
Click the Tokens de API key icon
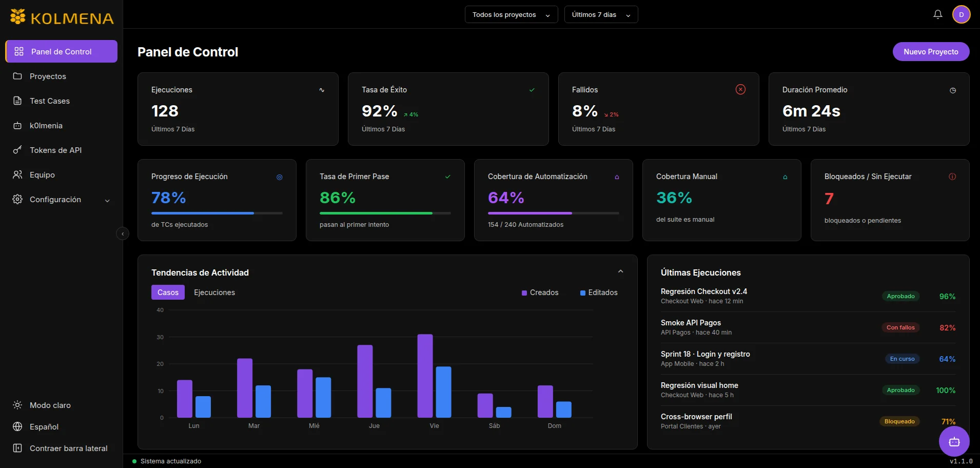pos(17,150)
